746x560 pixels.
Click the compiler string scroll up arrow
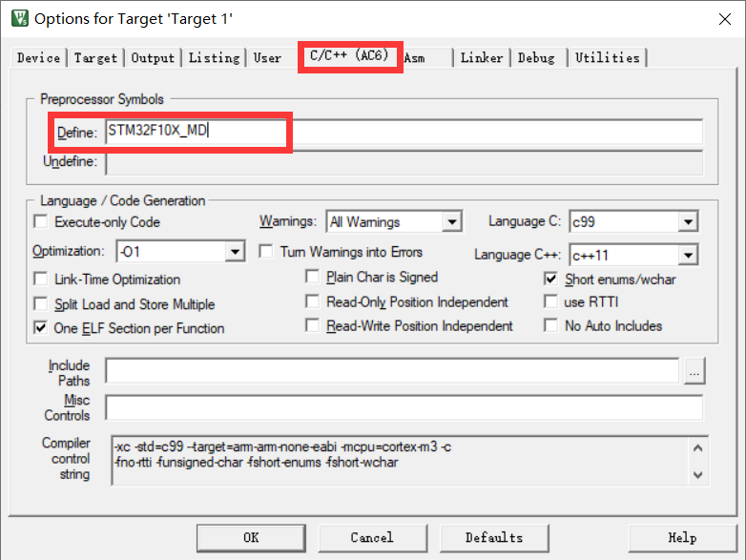(698, 447)
